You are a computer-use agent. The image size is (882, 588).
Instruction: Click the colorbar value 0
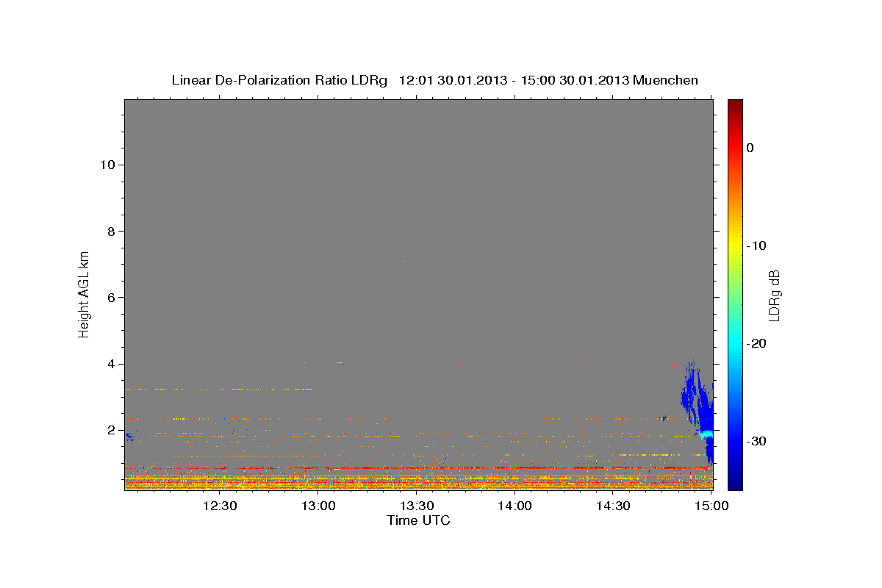[750, 148]
